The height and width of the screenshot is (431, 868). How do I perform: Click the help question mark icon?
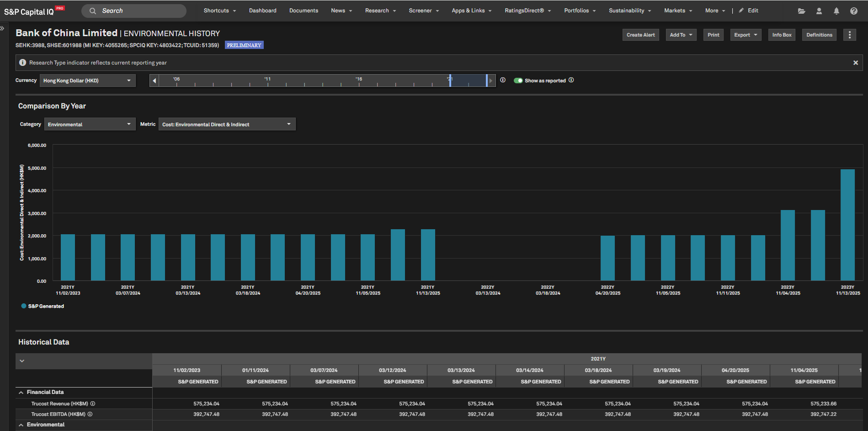tap(853, 11)
